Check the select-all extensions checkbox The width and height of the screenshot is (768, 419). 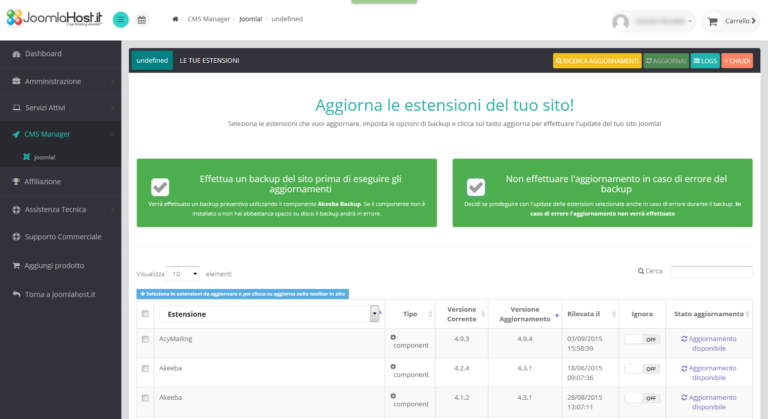[x=145, y=314]
